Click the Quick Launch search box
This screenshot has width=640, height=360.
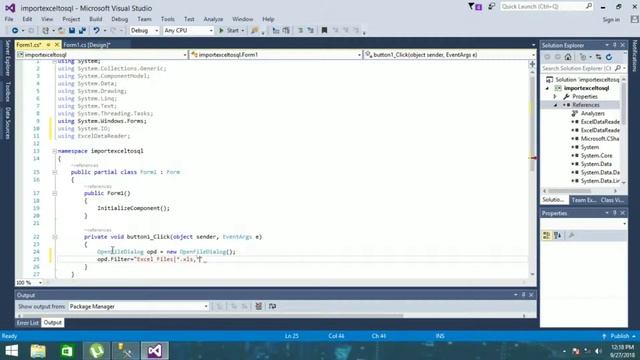546,7
